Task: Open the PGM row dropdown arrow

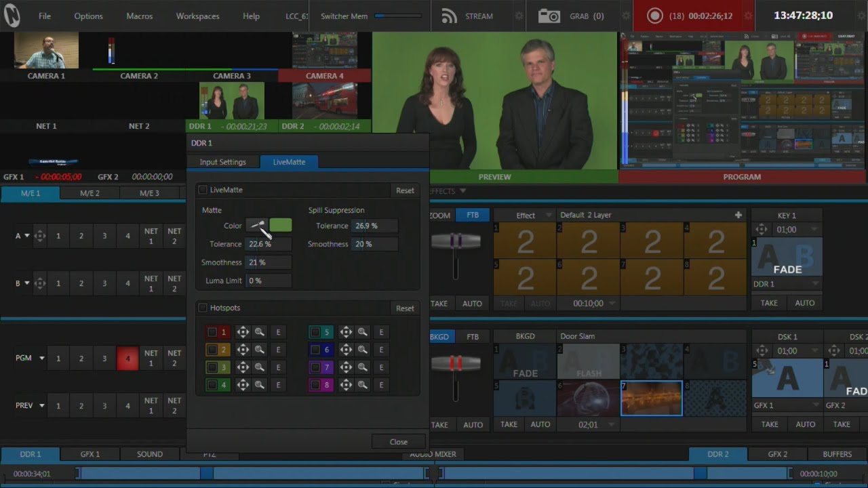Action: [41, 358]
